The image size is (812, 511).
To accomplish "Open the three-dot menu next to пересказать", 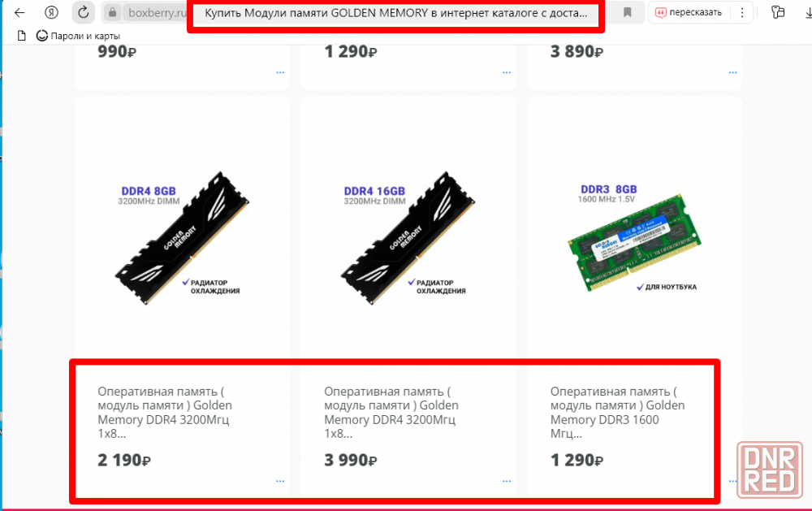I will (x=742, y=12).
